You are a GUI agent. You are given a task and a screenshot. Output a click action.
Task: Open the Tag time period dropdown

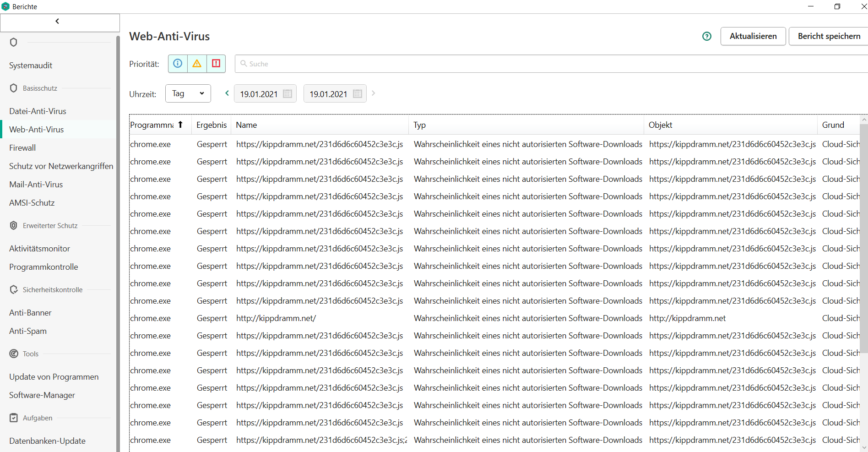tap(188, 93)
